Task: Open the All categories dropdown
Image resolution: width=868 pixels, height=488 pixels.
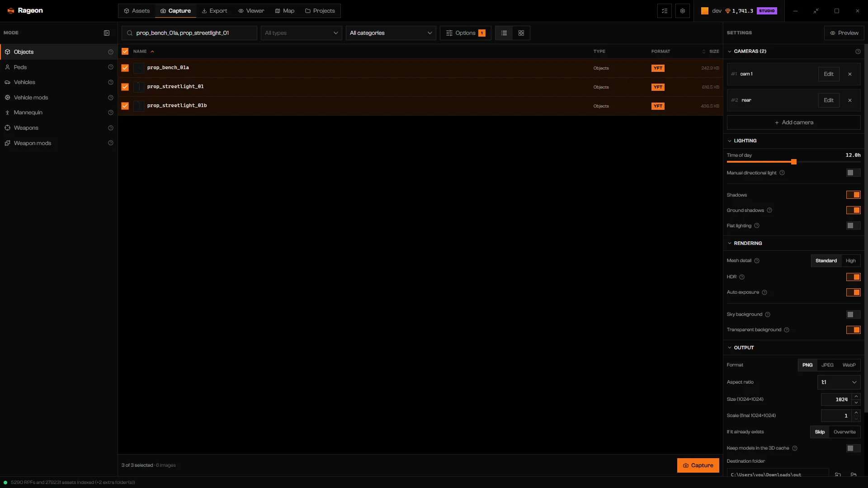Action: point(391,33)
